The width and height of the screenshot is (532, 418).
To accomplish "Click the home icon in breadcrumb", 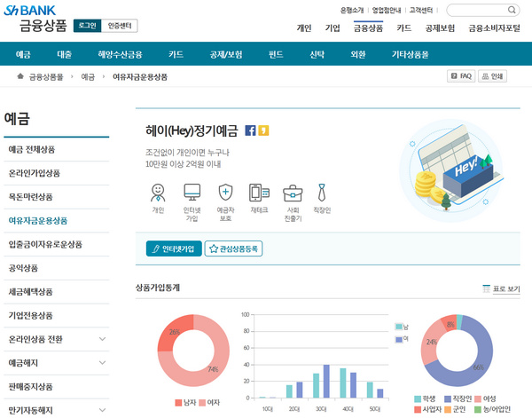I will click(20, 76).
